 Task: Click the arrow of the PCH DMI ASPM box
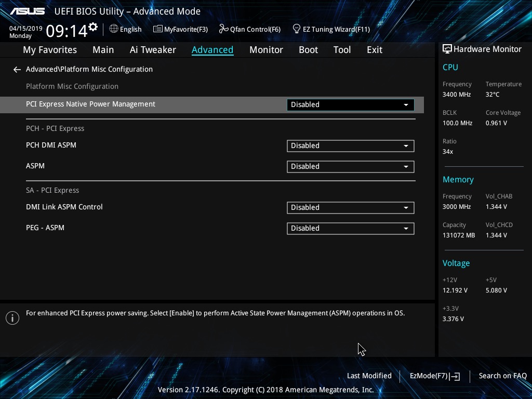tap(406, 146)
